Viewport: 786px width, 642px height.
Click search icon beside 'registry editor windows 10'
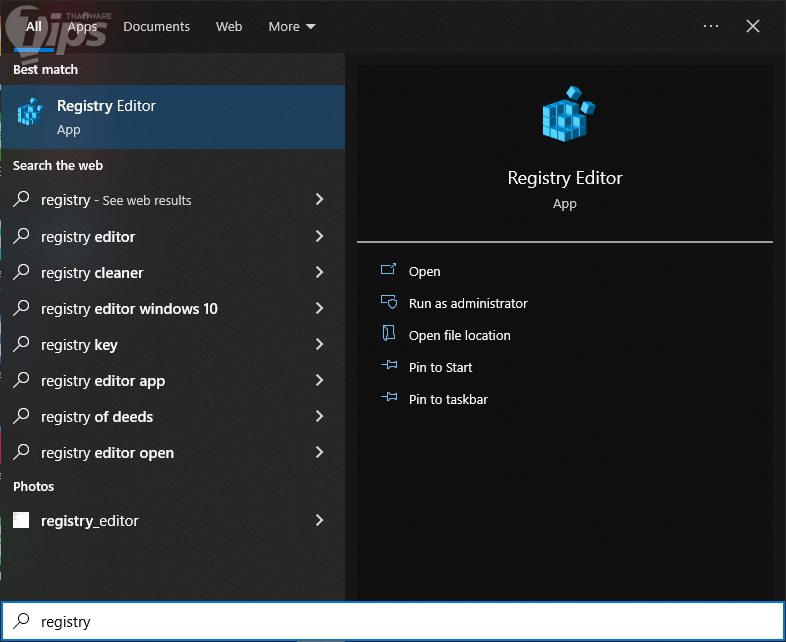point(21,308)
